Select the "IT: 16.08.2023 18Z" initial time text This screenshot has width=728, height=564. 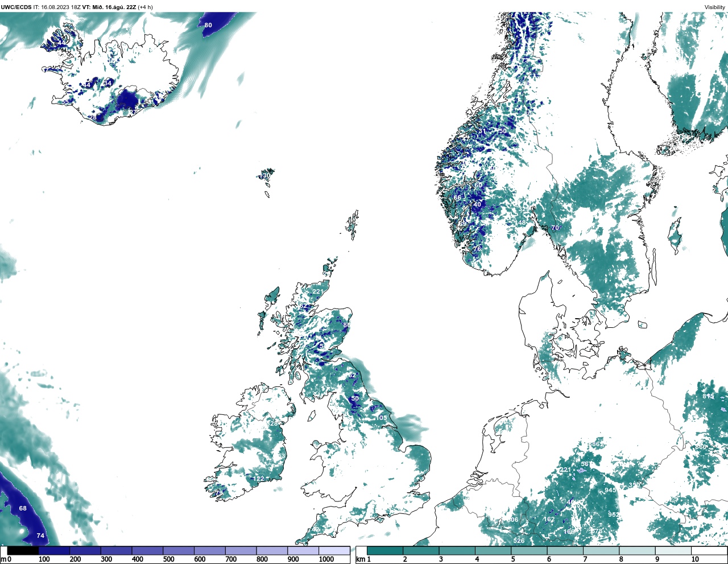click(57, 7)
